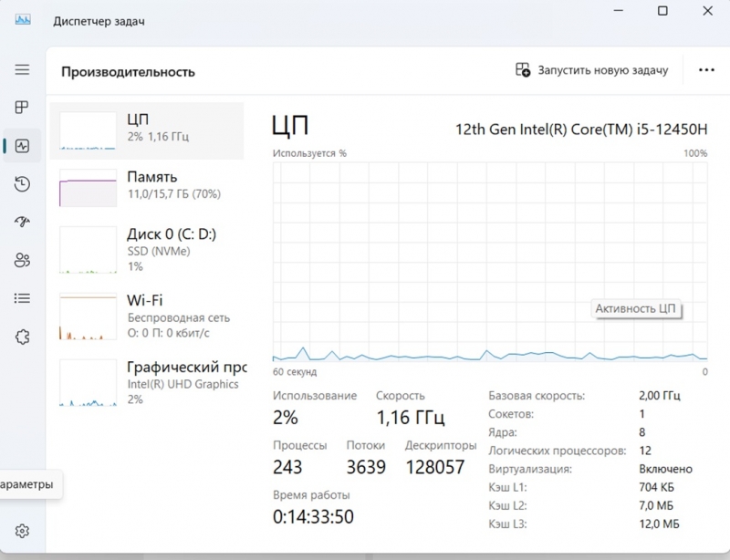Viewport: 730px width, 560px height.
Task: Open the Settings gear icon
Action: (22, 531)
